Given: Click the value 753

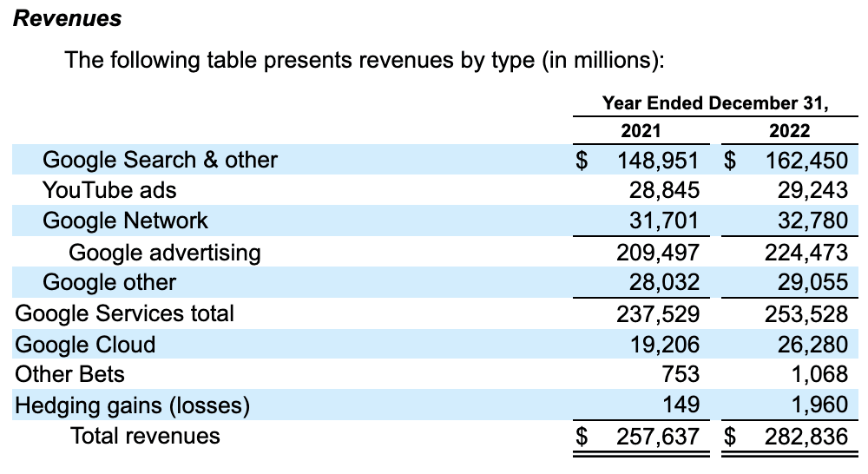Looking at the screenshot, I should [x=681, y=374].
